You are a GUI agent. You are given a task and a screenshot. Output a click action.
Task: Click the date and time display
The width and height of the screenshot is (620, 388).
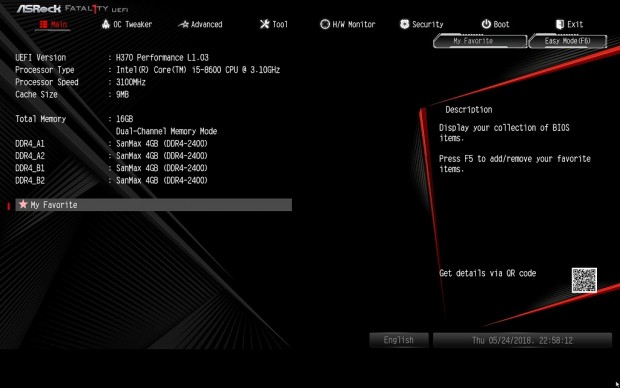click(x=522, y=340)
